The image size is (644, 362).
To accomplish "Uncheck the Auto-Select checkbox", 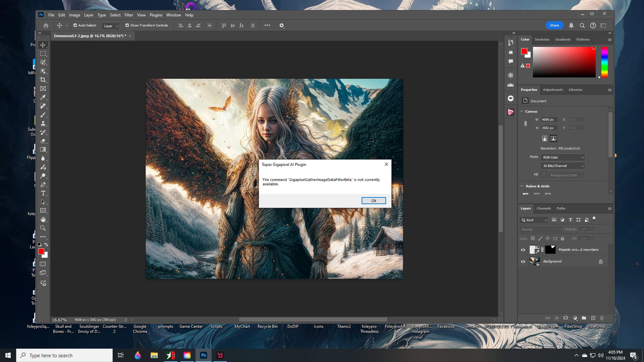I will pos(75,25).
